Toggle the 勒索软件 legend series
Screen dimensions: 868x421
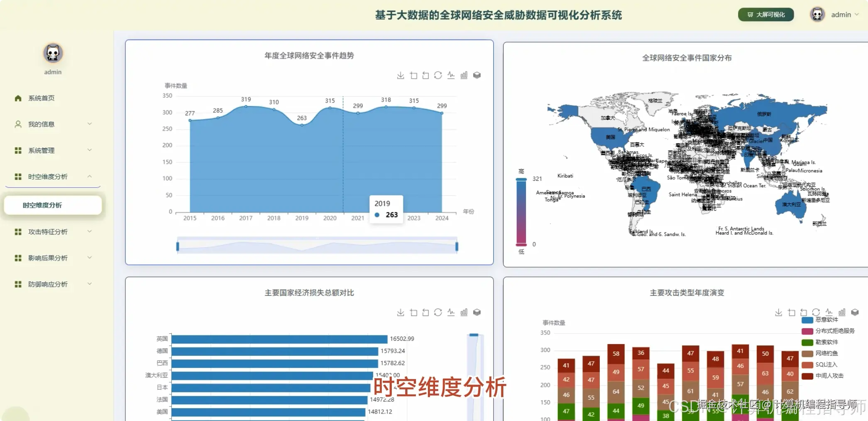click(807, 342)
